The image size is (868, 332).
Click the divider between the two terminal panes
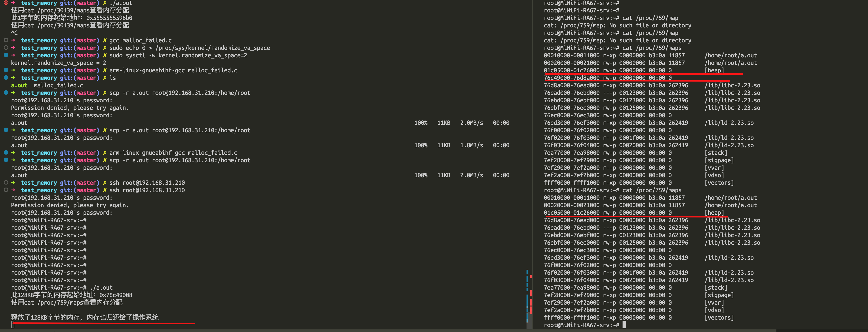coord(533,135)
